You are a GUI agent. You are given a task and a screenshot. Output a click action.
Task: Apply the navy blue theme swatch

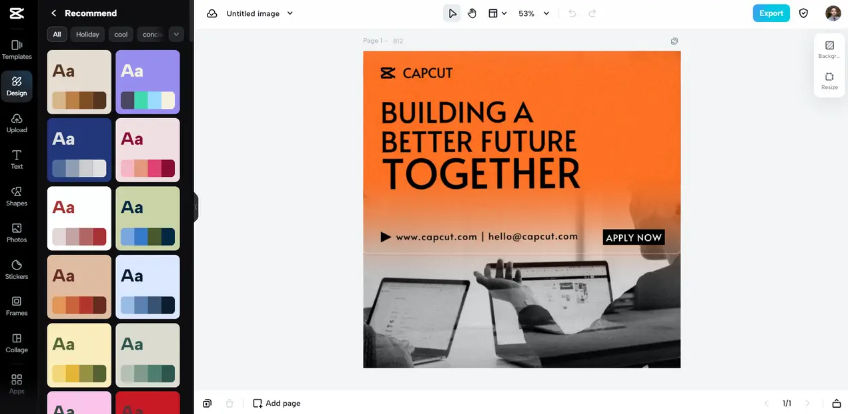[x=79, y=150]
